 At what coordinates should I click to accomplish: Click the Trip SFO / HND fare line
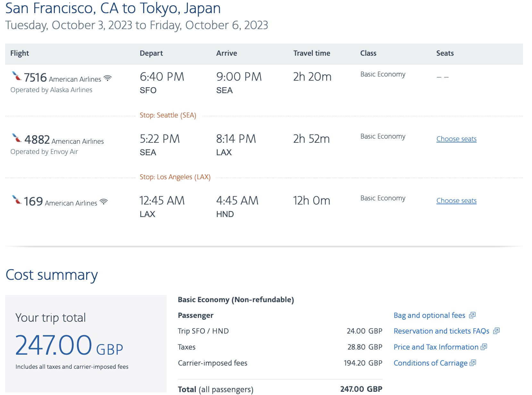tap(280, 331)
